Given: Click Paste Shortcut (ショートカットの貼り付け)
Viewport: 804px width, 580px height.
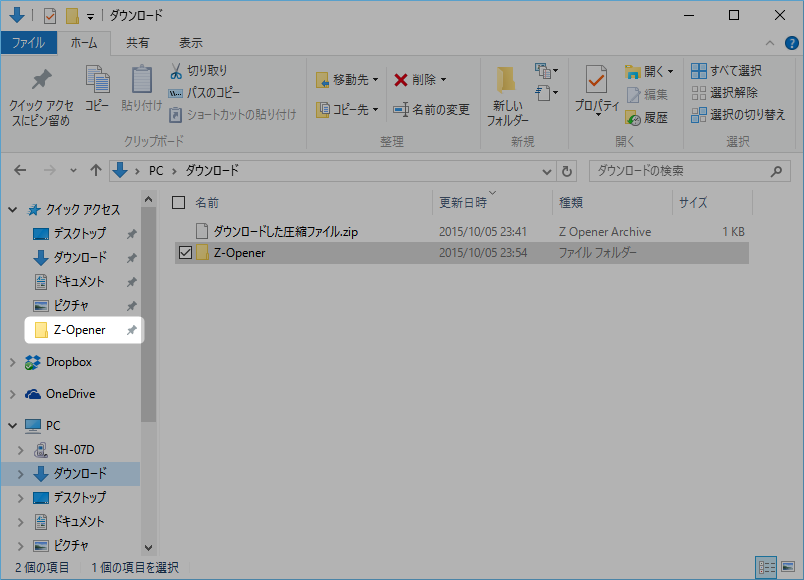Looking at the screenshot, I should [x=233, y=114].
